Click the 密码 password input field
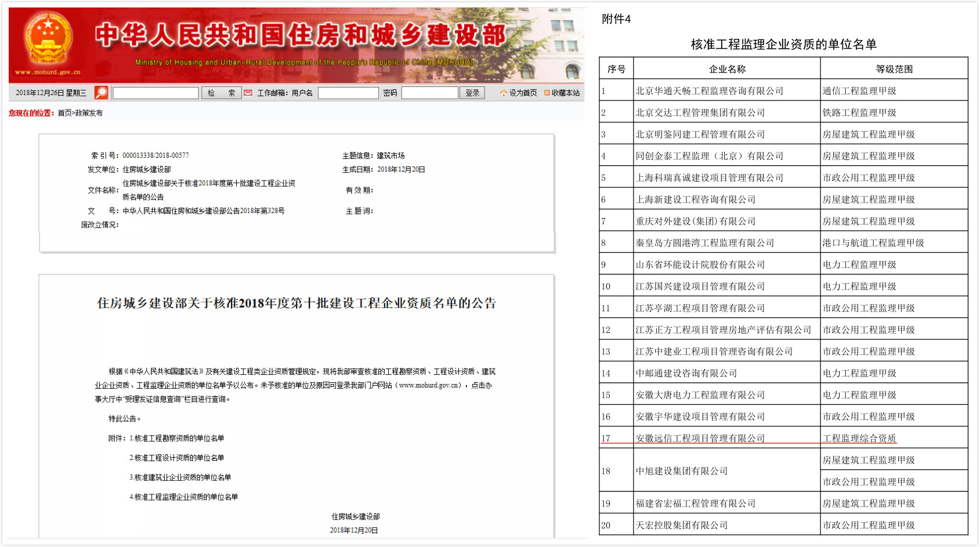 pyautogui.click(x=429, y=93)
